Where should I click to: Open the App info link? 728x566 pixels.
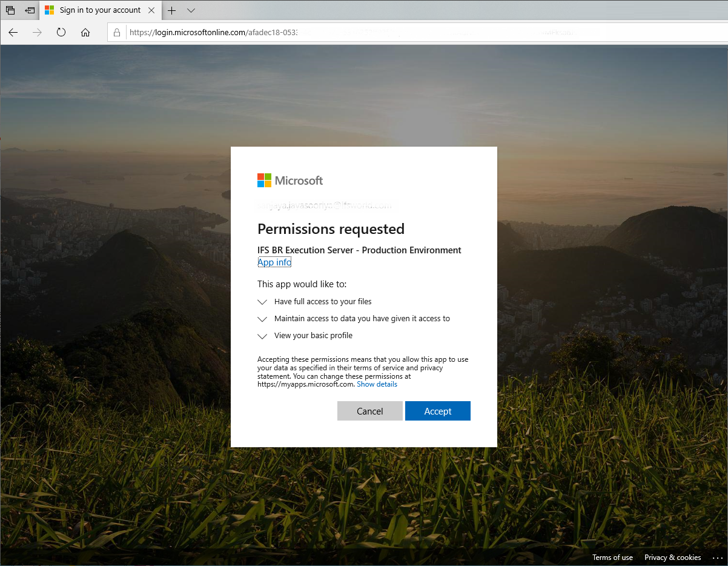(x=274, y=262)
